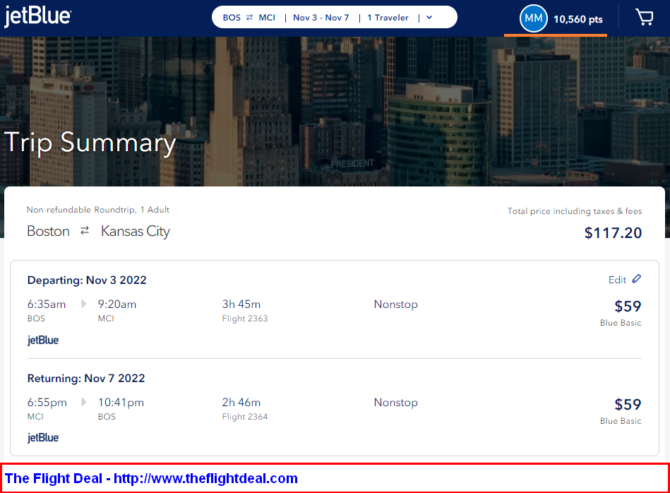Click Total price including taxes & fees label
The image size is (670, 493).
[x=575, y=211]
